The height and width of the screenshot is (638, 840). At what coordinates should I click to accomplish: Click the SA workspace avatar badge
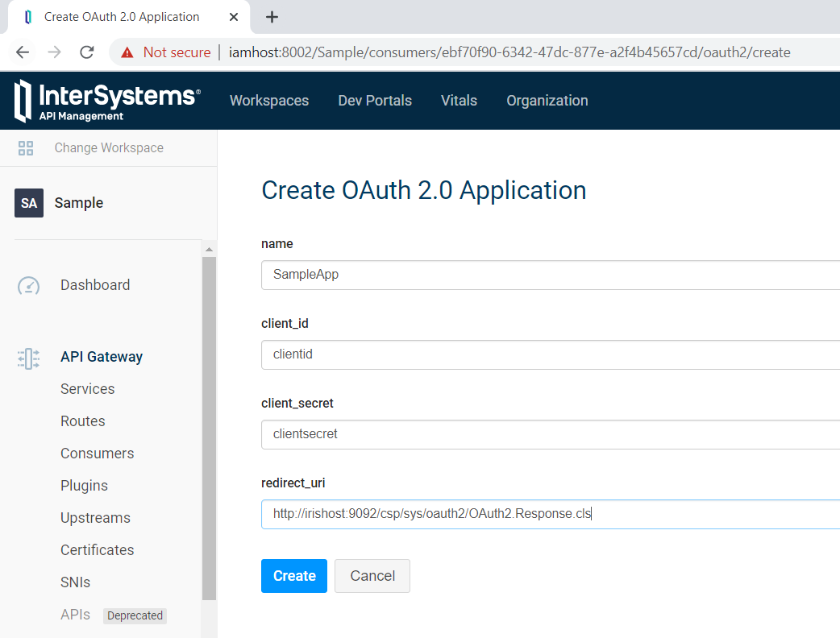[29, 203]
